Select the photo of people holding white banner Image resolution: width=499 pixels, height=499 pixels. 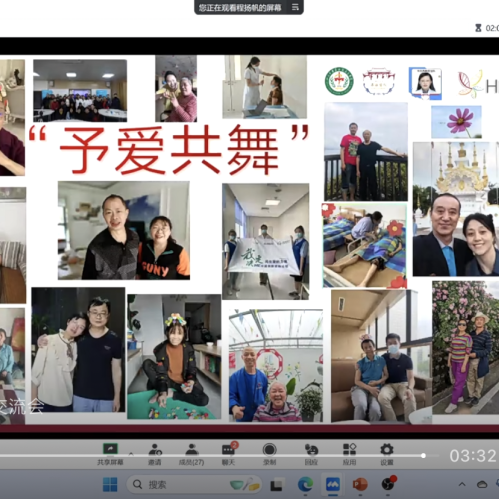tap(266, 241)
